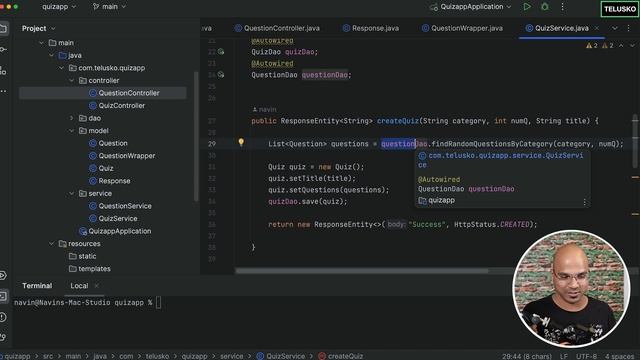Open QuizService in the project tree
This screenshot has width=640, height=360.
point(118,218)
